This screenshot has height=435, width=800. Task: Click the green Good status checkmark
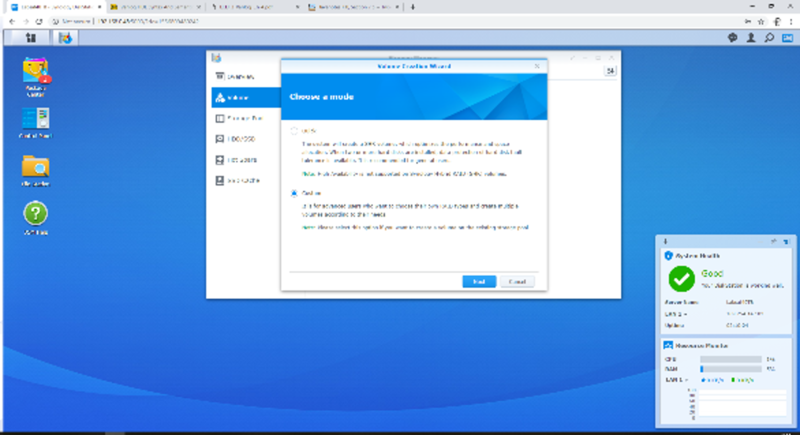[x=682, y=279]
